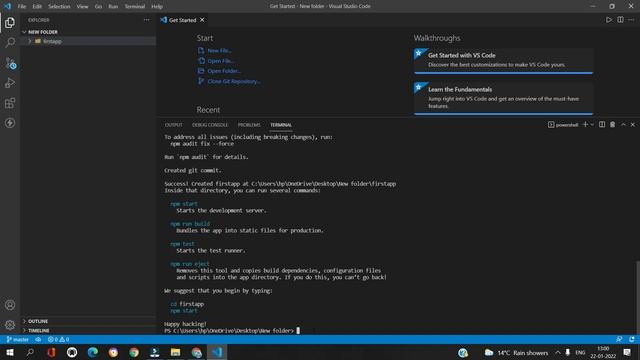Image resolution: width=640 pixels, height=360 pixels.
Task: Expand the TIMELINE section
Action: pos(88,331)
